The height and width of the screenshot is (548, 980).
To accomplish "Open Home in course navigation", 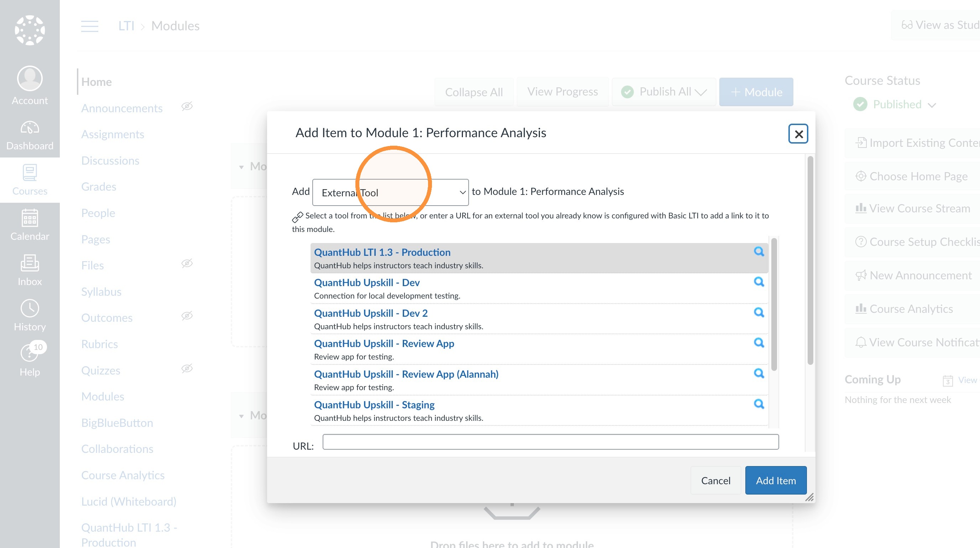I will [x=97, y=82].
